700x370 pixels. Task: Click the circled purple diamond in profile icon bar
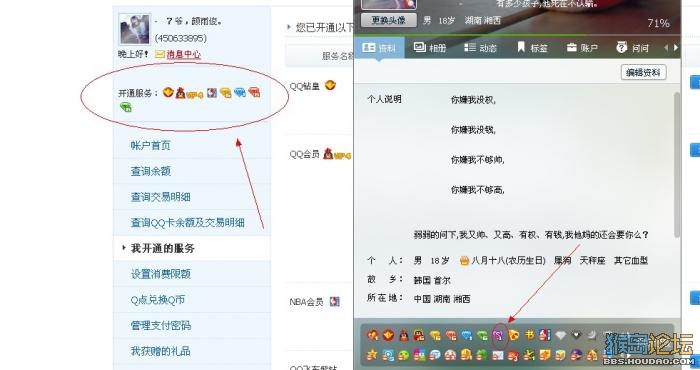click(499, 335)
